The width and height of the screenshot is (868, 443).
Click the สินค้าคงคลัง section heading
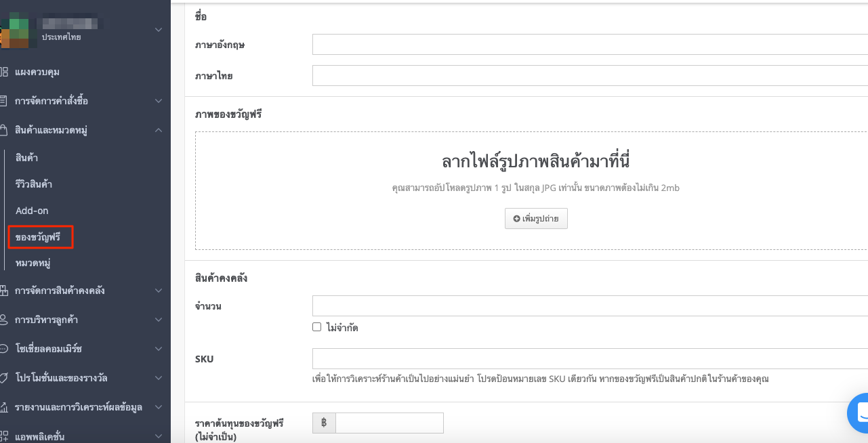[x=221, y=278]
